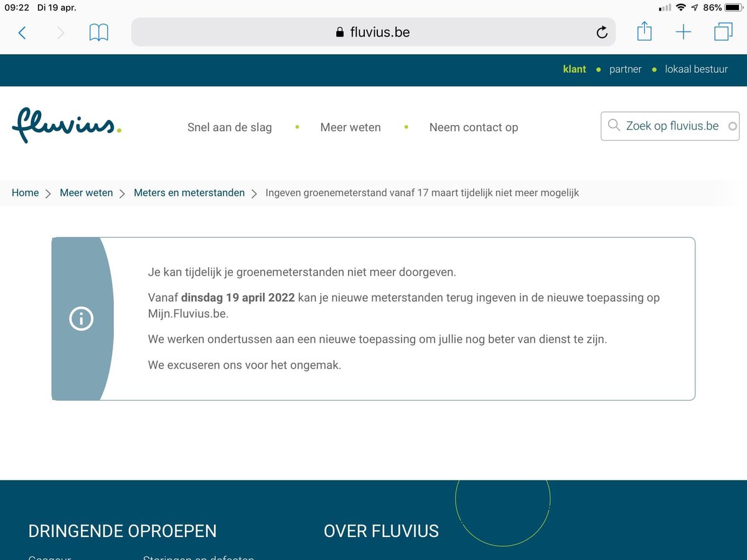Open a new tab with plus icon
The height and width of the screenshot is (560, 747).
(x=684, y=32)
